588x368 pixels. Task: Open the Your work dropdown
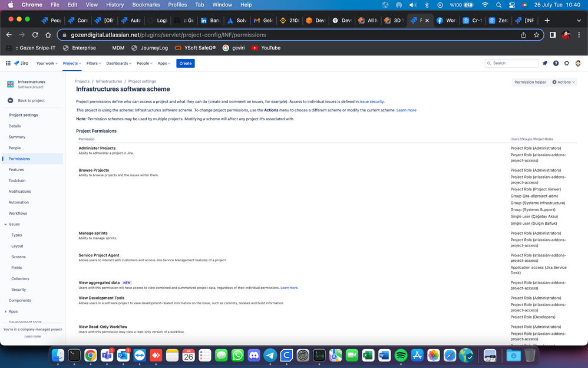[47, 63]
